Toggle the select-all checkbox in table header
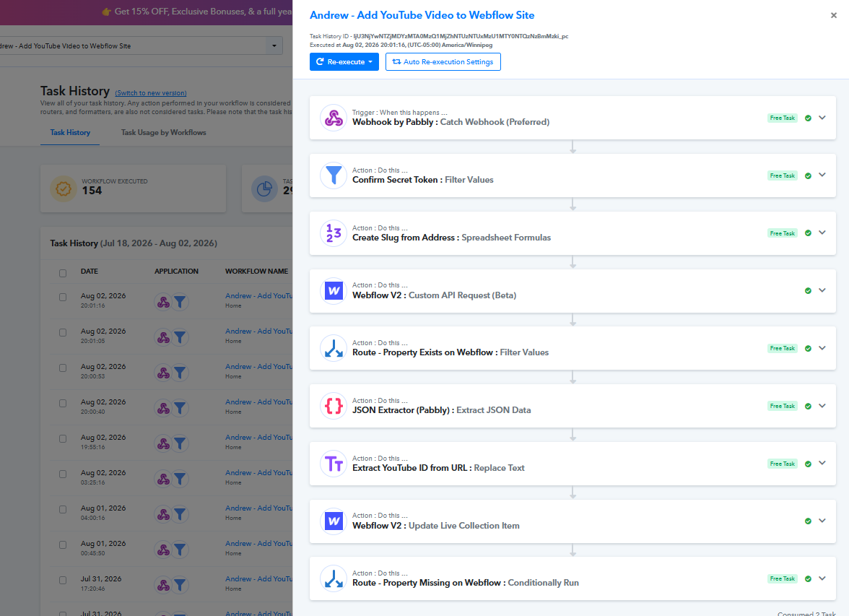Screen dimensions: 849x616 click(63, 273)
